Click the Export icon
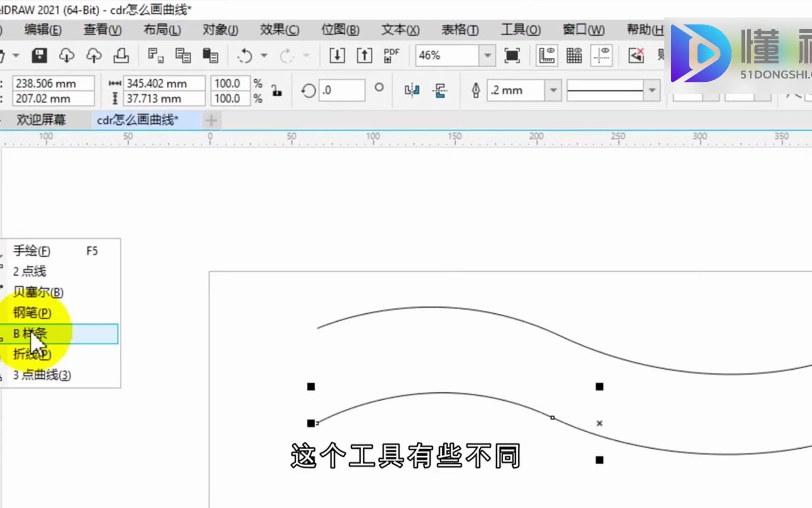The image size is (812, 508). pos(364,56)
